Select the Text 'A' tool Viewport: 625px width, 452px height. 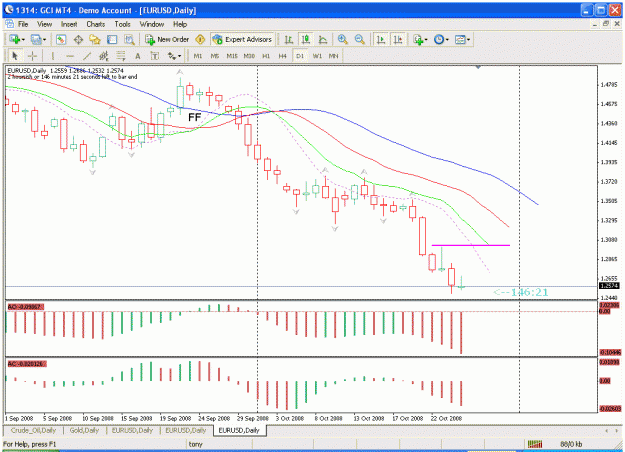click(138, 56)
